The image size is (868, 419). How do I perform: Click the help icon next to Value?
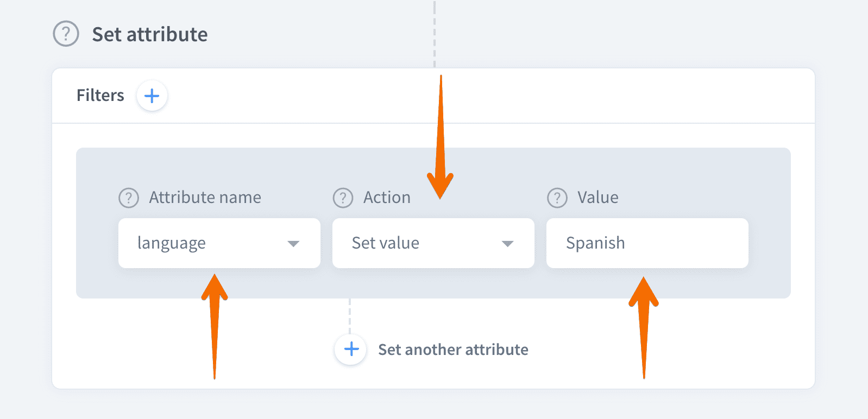click(x=557, y=198)
